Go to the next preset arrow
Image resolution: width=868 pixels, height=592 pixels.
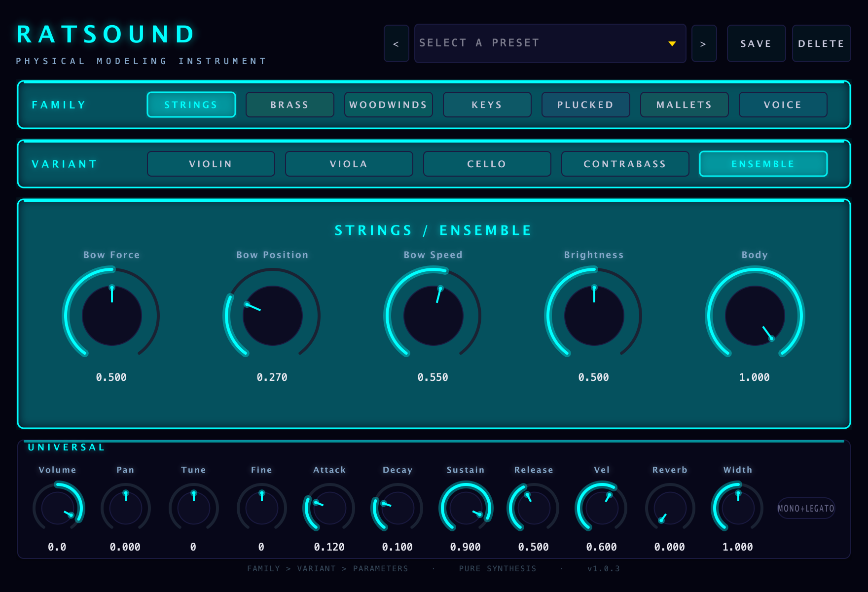704,43
